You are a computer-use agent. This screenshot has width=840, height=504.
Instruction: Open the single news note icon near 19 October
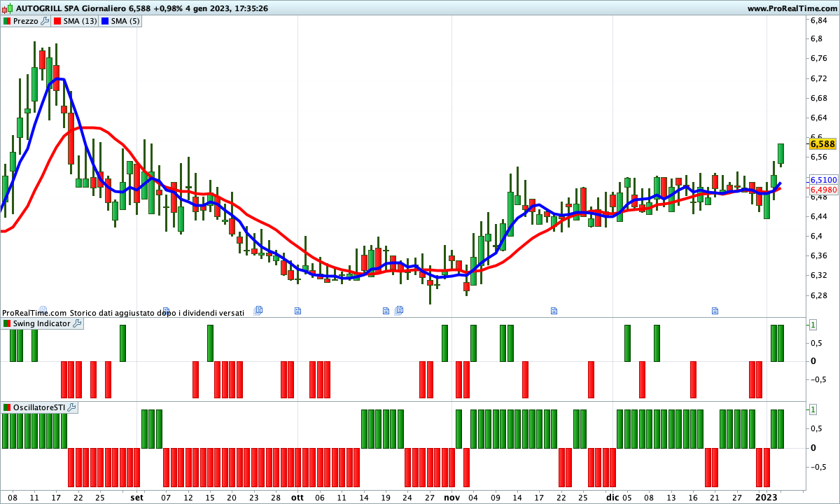[386, 310]
